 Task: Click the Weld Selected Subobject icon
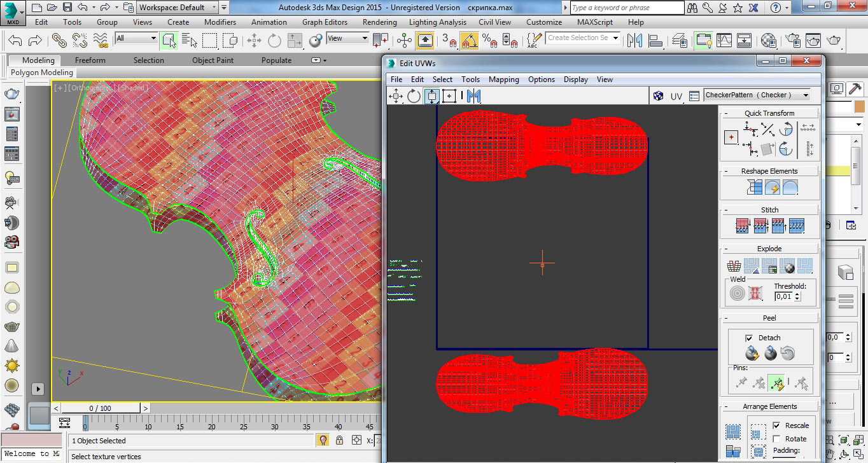[x=755, y=293]
